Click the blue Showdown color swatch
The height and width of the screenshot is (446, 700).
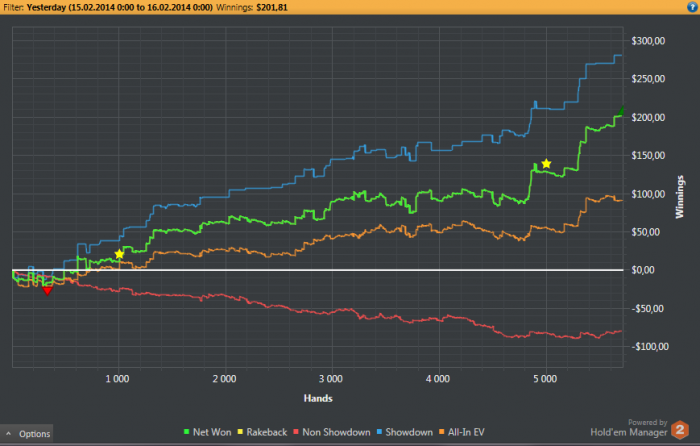379,432
